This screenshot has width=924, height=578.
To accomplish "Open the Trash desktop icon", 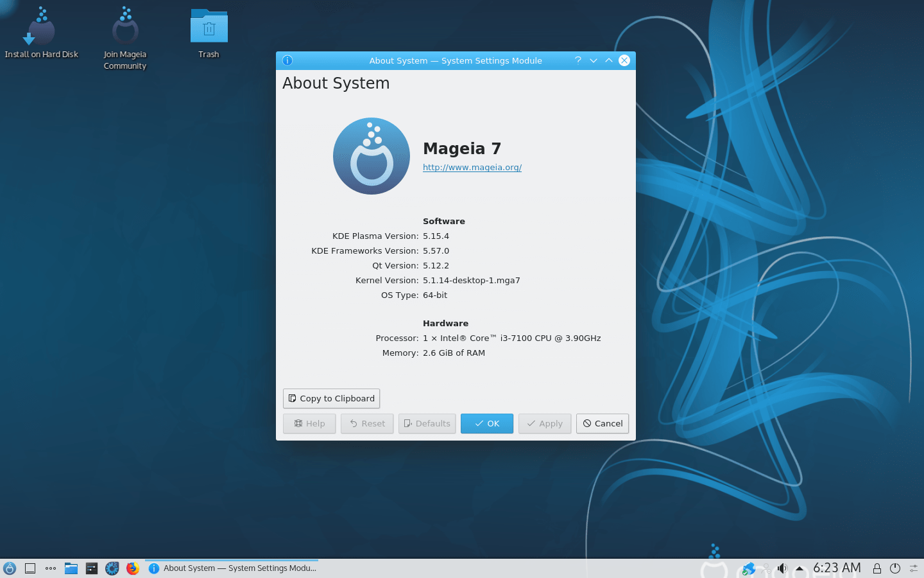I will point(209,33).
